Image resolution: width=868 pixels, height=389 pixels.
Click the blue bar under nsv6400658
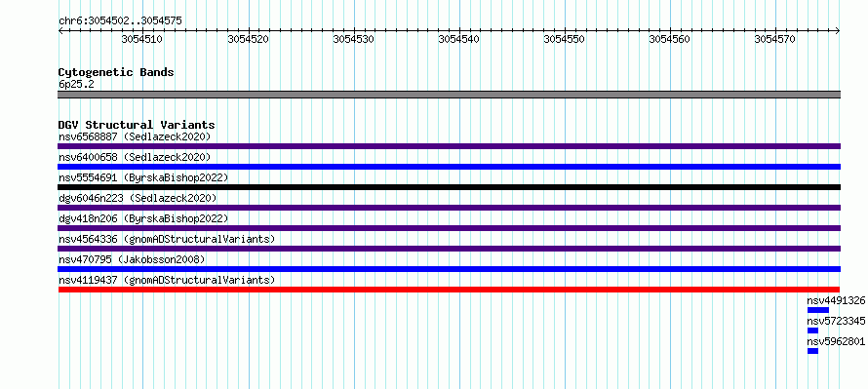click(450, 167)
